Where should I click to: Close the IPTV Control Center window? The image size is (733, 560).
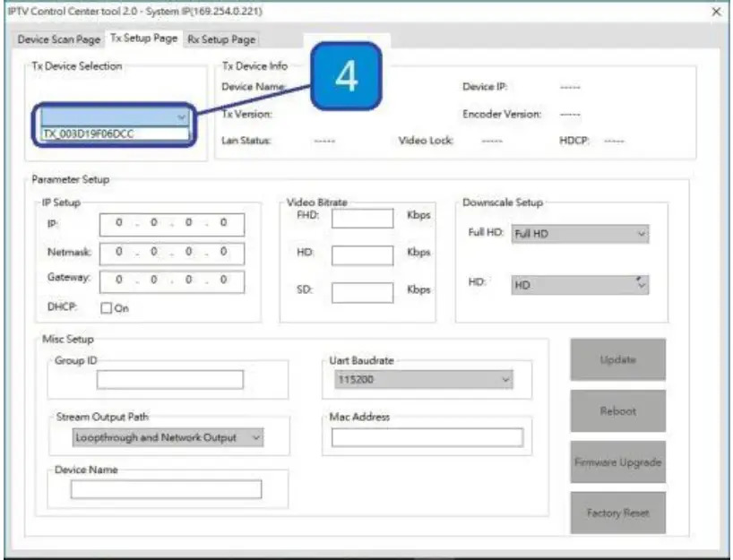click(716, 12)
